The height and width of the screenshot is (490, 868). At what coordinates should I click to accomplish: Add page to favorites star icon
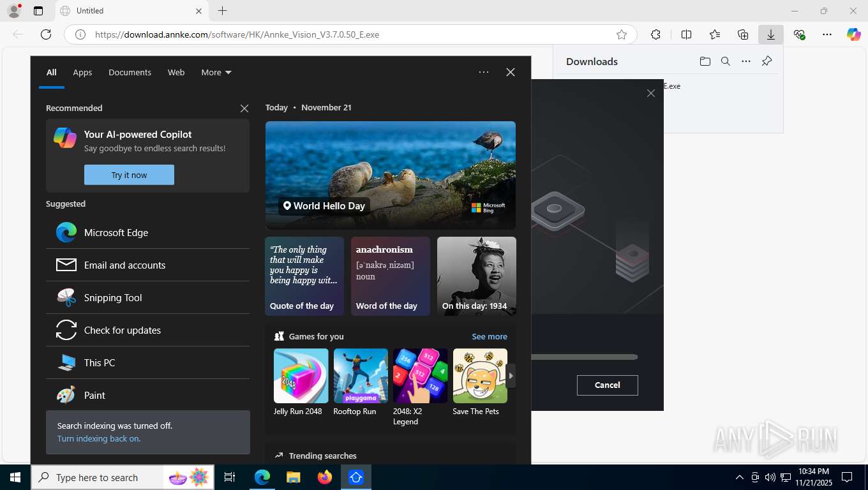(622, 34)
